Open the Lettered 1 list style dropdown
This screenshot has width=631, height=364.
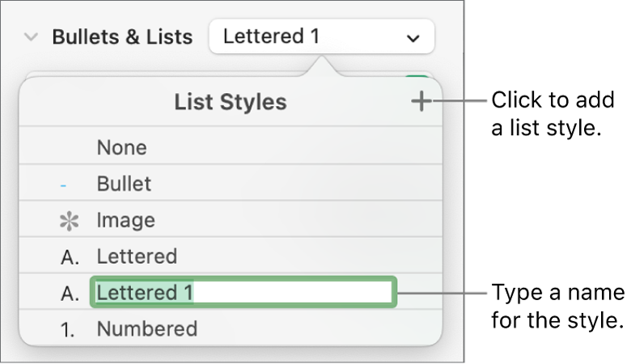pos(320,37)
